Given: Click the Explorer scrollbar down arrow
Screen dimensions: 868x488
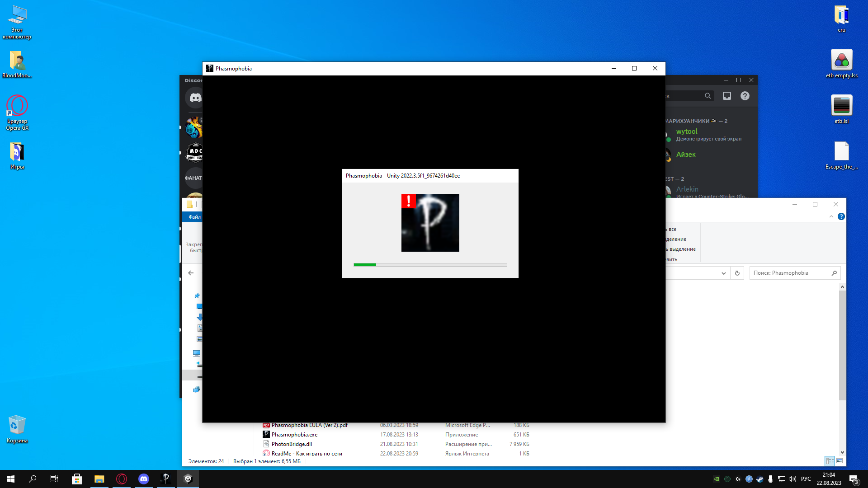Looking at the screenshot, I should tap(842, 452).
